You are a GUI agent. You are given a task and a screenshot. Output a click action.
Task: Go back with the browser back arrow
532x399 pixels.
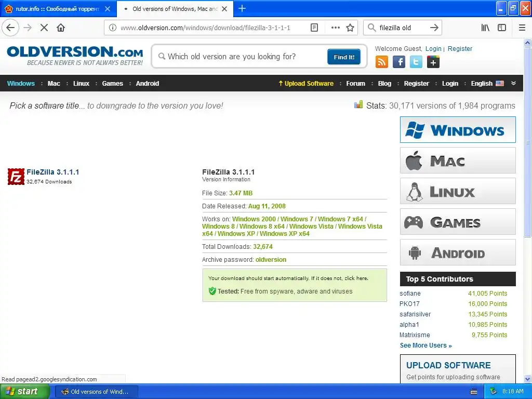(10, 28)
